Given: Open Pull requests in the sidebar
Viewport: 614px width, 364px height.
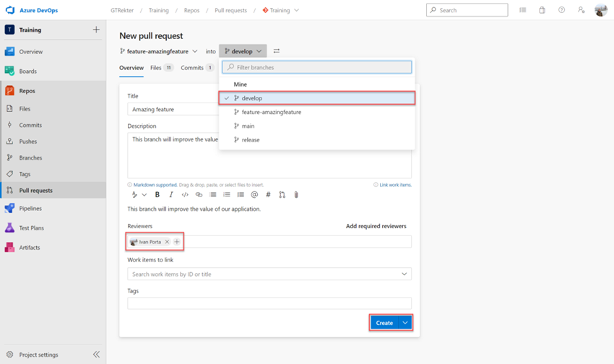Looking at the screenshot, I should click(x=35, y=191).
